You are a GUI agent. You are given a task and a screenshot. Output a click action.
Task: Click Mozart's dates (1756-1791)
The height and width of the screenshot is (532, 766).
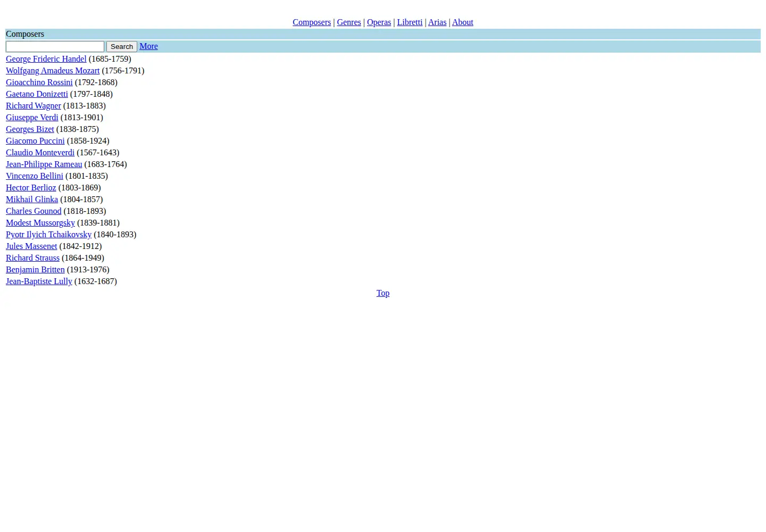pyautogui.click(x=123, y=71)
